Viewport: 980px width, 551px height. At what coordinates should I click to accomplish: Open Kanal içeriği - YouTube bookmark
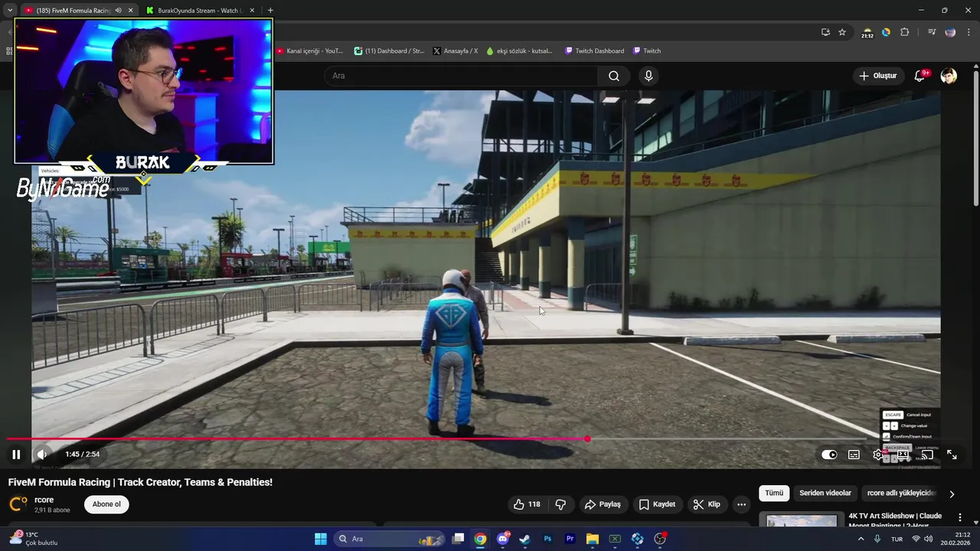pyautogui.click(x=310, y=51)
